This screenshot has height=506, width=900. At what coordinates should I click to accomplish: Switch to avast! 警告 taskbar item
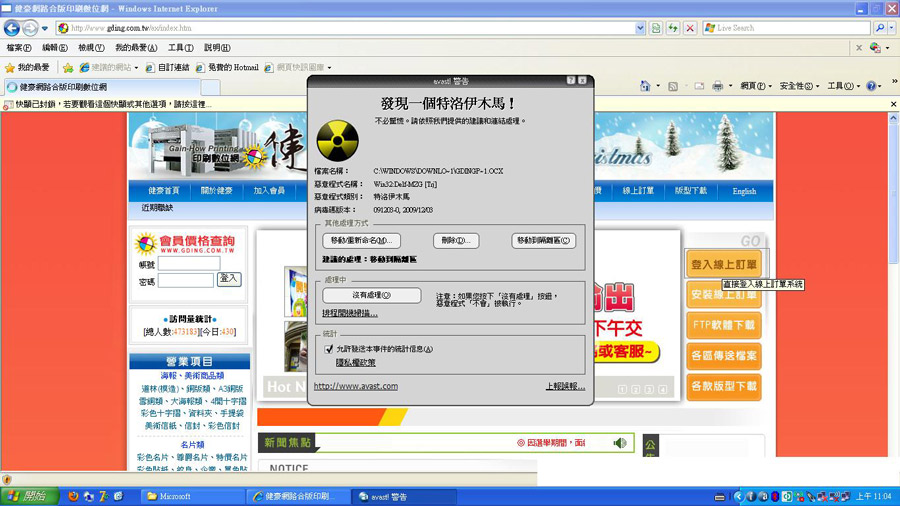click(405, 496)
